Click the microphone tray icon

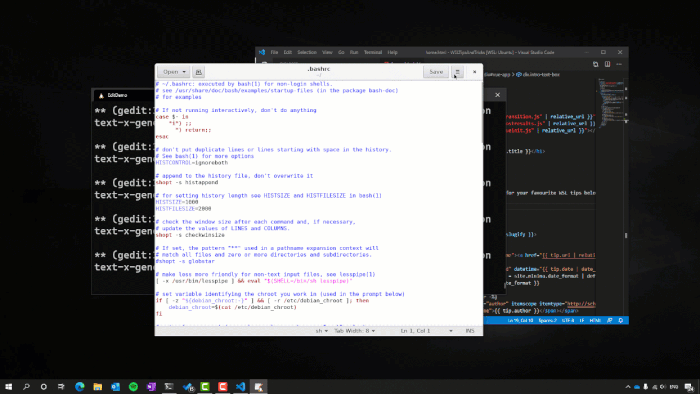646,387
